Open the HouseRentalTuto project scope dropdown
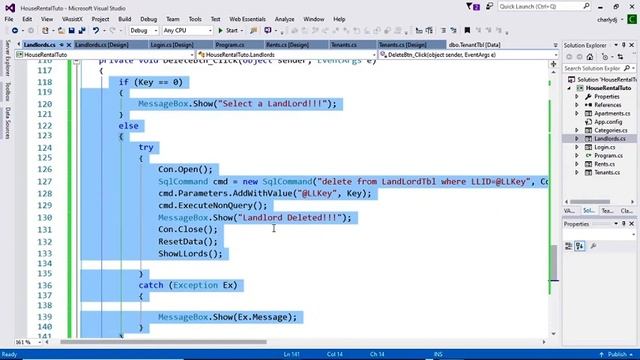Image resolution: width=640 pixels, height=360 pixels. [104, 55]
